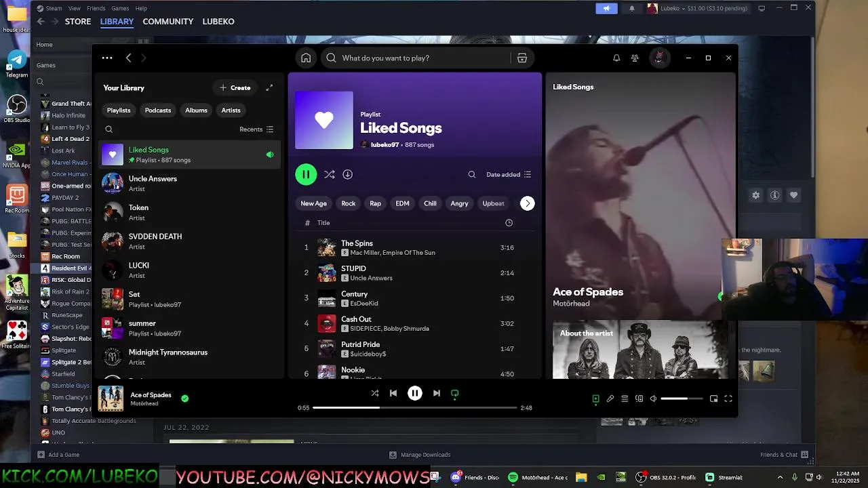Pause the song in bottom player bar

(415, 393)
